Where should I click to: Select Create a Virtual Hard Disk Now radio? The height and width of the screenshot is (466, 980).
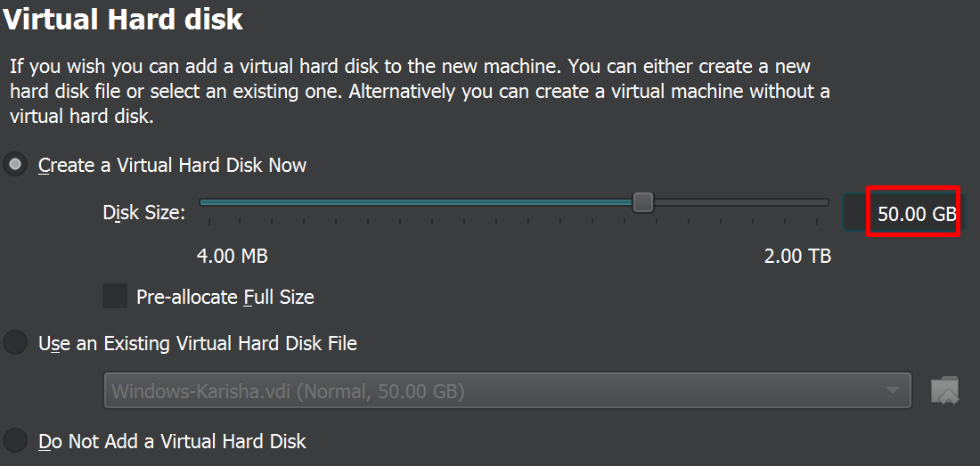pyautogui.click(x=15, y=165)
